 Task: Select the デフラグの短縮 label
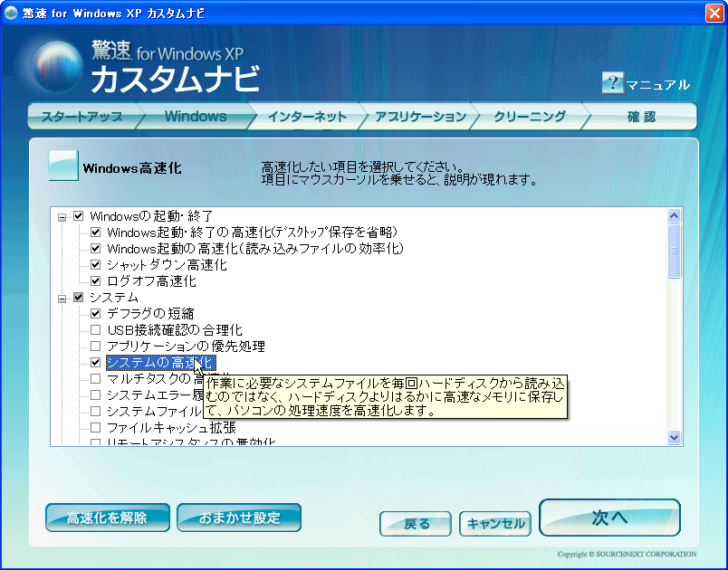coord(150,314)
